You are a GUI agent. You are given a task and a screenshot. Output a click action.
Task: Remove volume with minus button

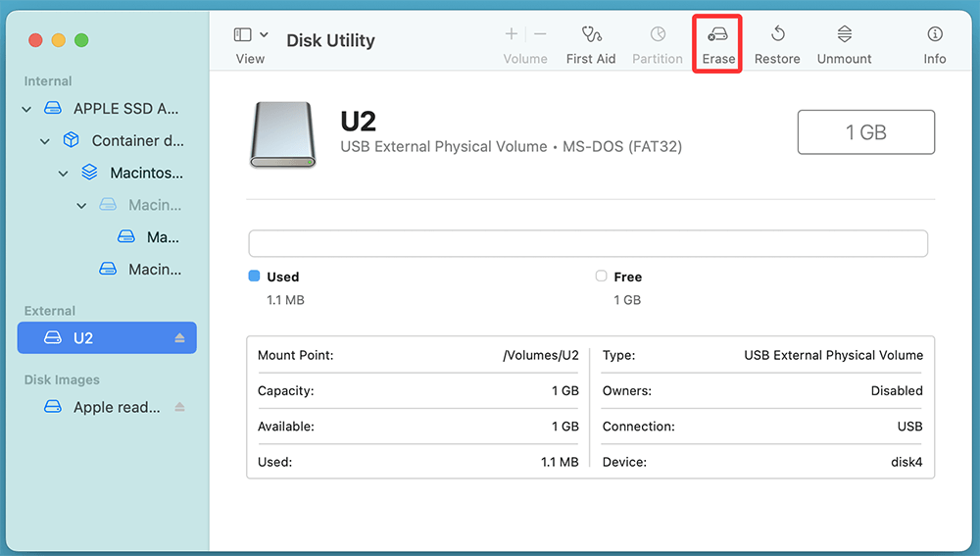[x=540, y=34]
